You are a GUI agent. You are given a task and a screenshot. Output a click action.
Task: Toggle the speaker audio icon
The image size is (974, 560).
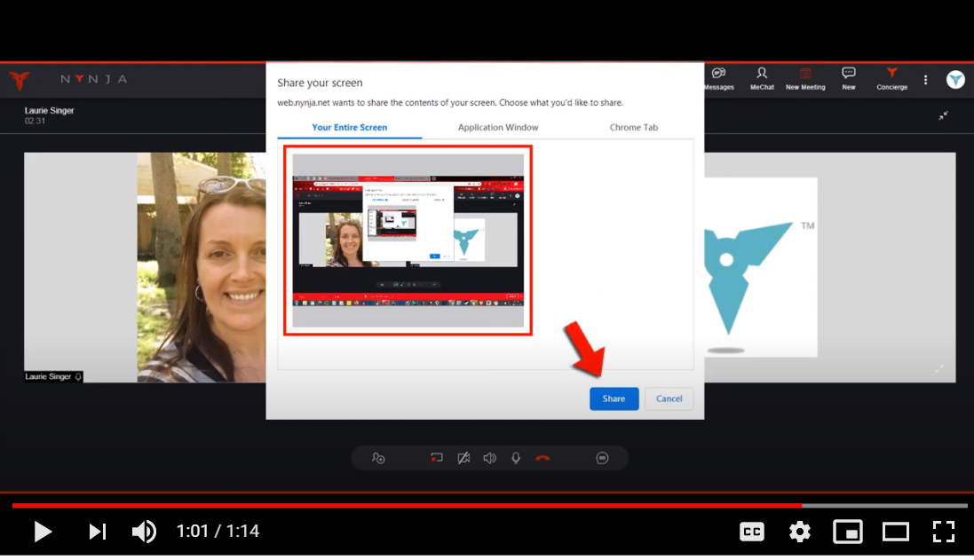(489, 458)
